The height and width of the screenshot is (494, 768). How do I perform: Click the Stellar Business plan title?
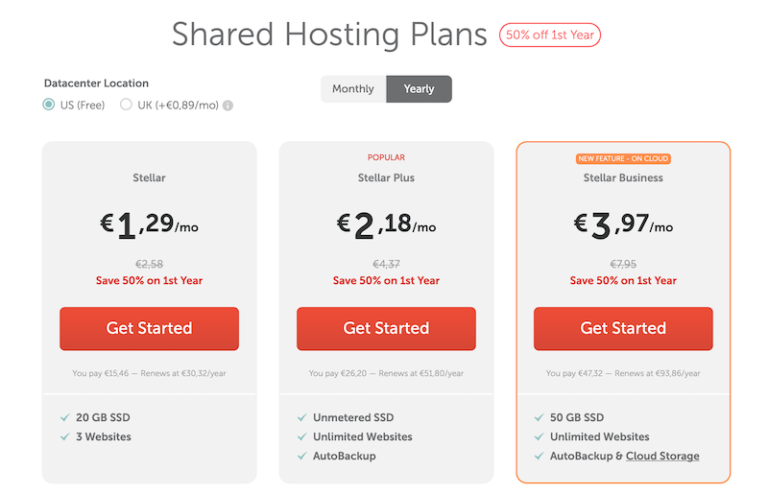coord(623,178)
